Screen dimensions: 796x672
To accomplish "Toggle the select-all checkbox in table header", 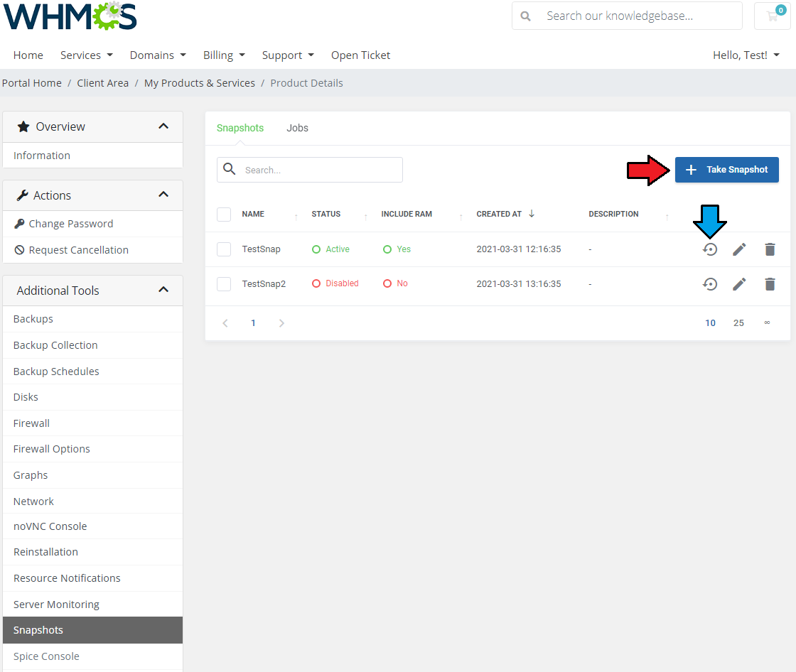I will click(224, 215).
